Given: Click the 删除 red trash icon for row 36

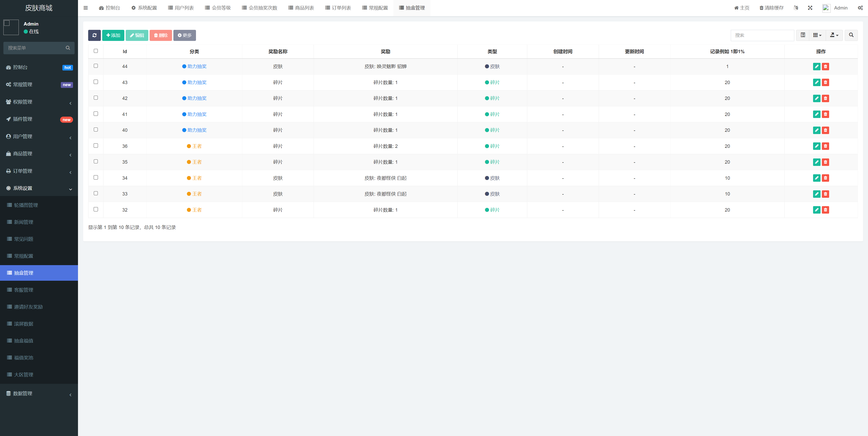Looking at the screenshot, I should point(826,146).
